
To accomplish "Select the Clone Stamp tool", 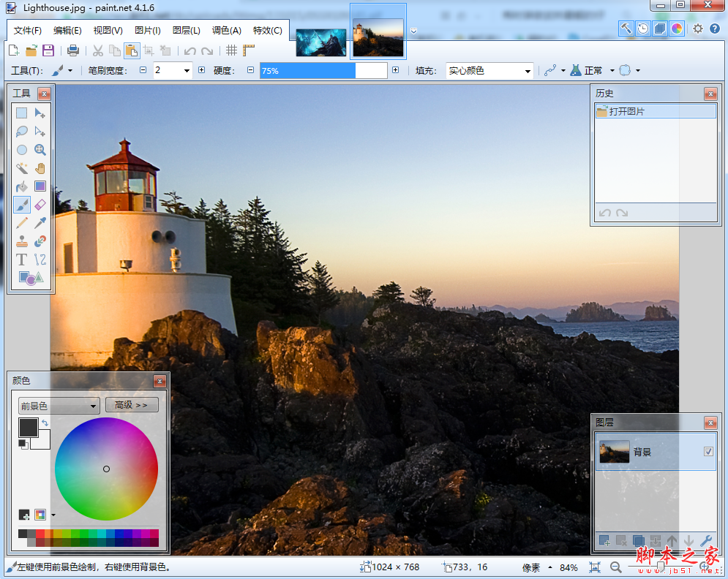I will click(x=22, y=241).
